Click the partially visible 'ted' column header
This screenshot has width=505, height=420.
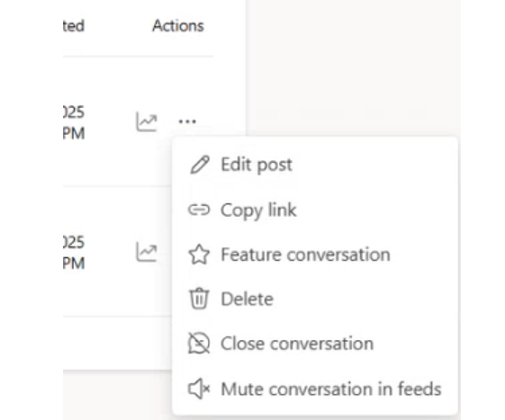(74, 26)
